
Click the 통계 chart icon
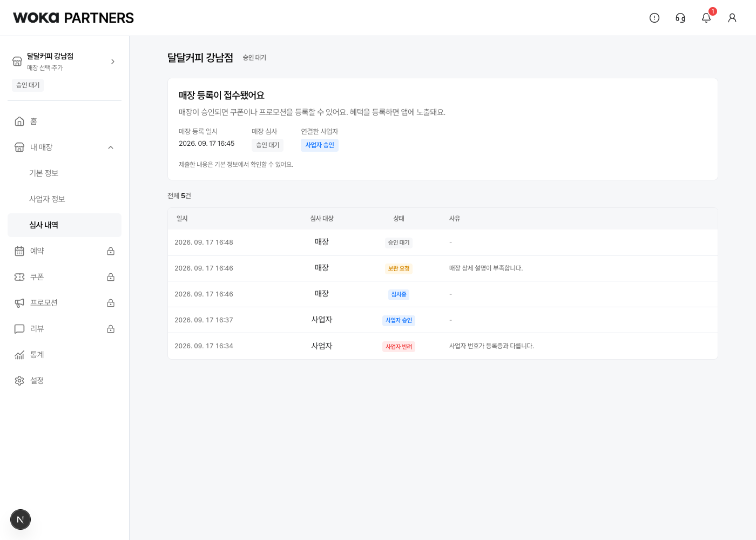pyautogui.click(x=19, y=355)
